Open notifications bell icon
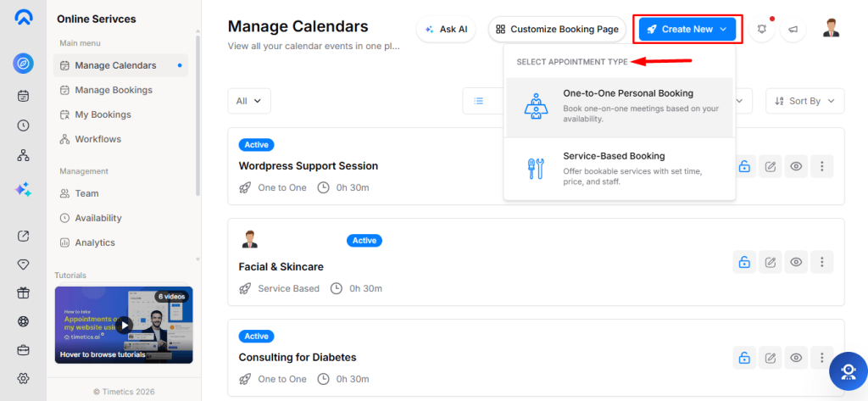 (762, 30)
